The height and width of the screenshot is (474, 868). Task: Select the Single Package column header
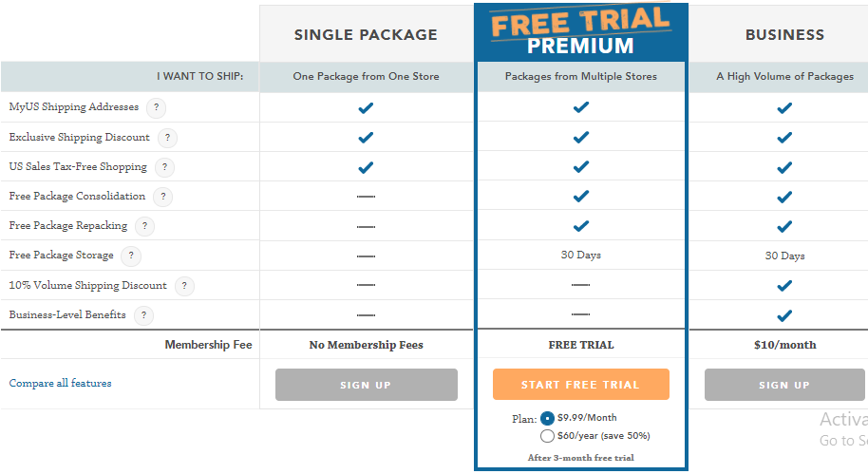[366, 35]
